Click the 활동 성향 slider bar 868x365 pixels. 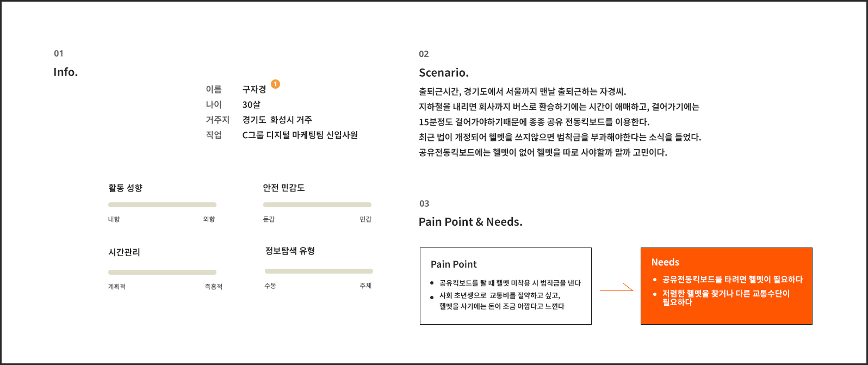pyautogui.click(x=162, y=205)
